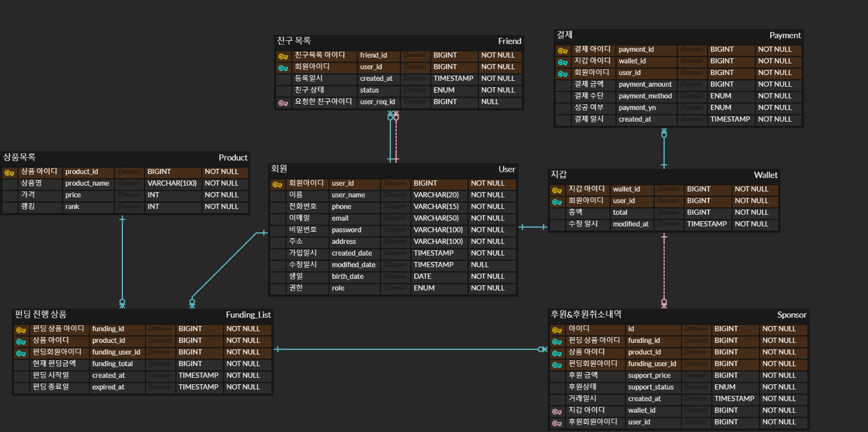Image resolution: width=868 pixels, height=432 pixels.
Task: Select the Product table title
Action: pos(233,157)
